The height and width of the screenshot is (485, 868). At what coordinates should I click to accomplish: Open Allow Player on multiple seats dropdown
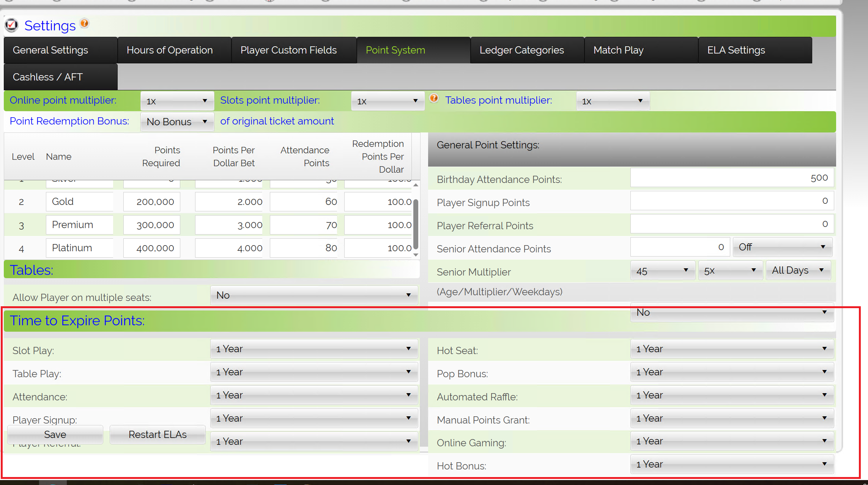314,295
